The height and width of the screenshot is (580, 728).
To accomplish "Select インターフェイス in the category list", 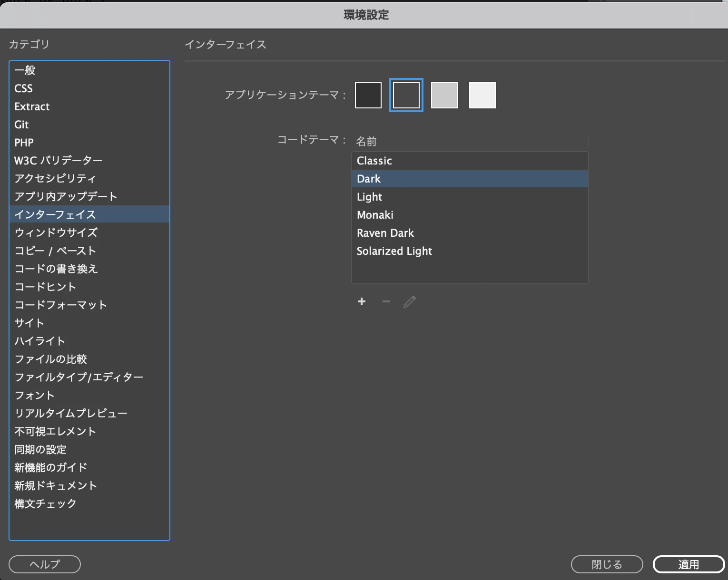I will 89,214.
